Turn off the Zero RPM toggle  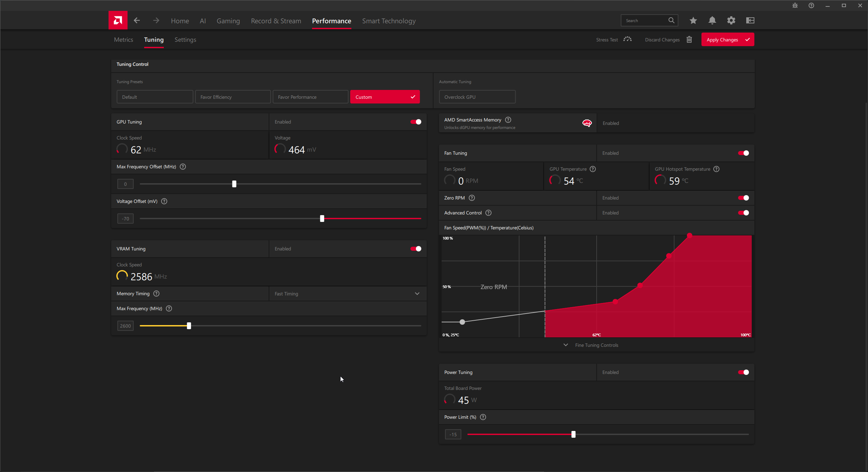point(743,198)
